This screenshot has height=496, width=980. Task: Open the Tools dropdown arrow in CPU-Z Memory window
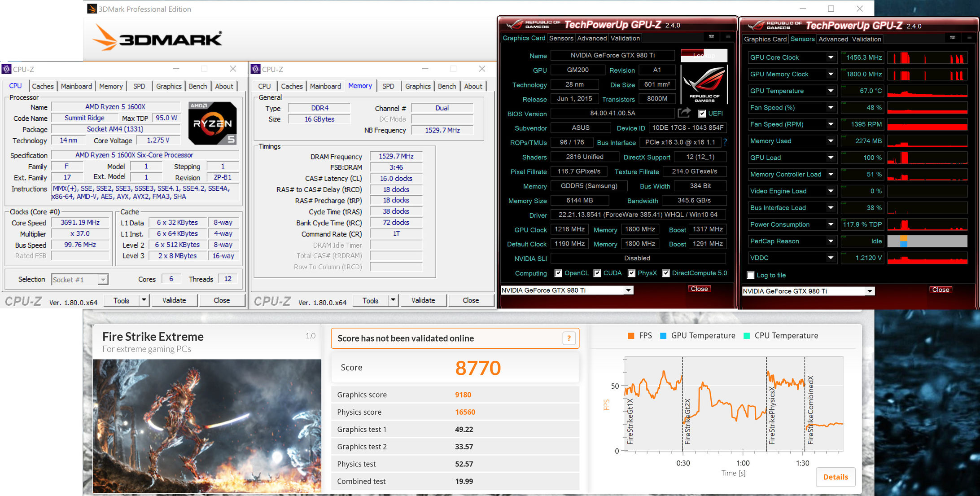[x=393, y=300]
